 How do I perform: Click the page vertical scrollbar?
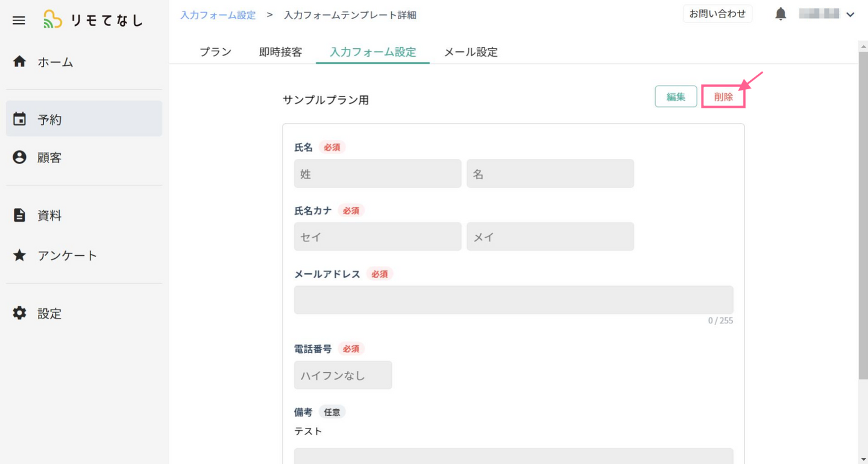(863, 211)
